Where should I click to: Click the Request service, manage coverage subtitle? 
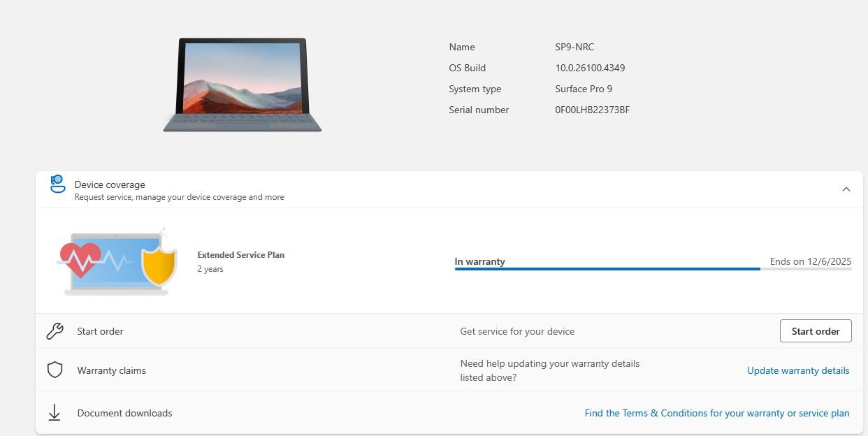tap(180, 197)
